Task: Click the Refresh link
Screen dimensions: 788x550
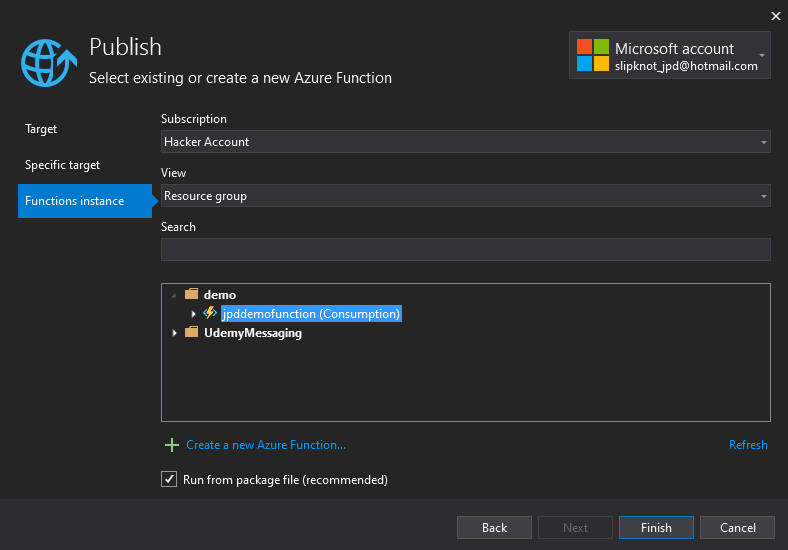Action: click(x=748, y=445)
